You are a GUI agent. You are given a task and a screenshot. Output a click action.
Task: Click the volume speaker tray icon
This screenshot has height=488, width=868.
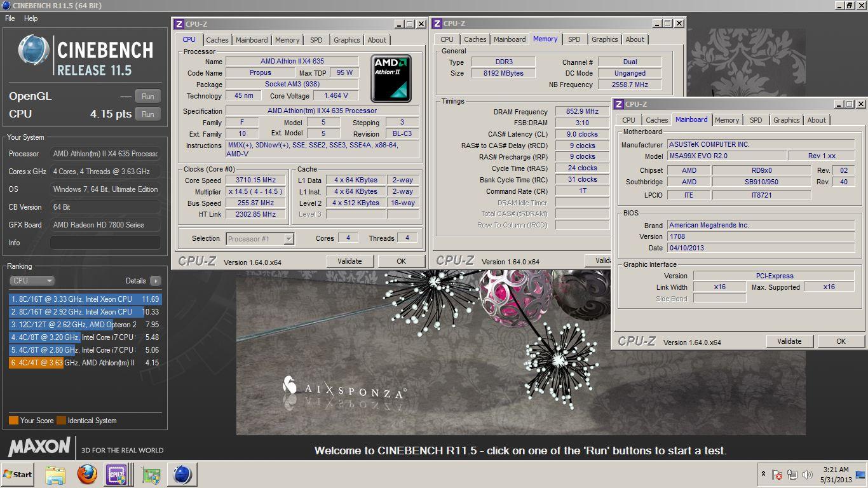coord(808,475)
